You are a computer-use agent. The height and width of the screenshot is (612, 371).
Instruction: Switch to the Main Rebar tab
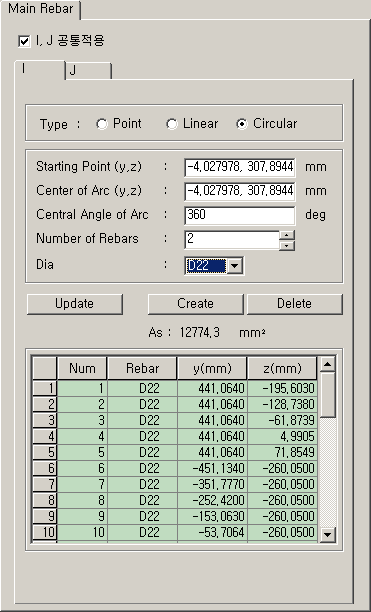(x=41, y=9)
